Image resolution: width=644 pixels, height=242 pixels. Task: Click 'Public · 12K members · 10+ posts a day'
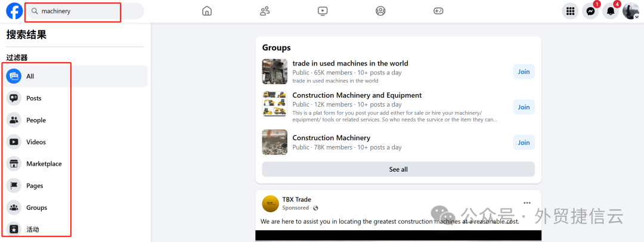(x=347, y=104)
